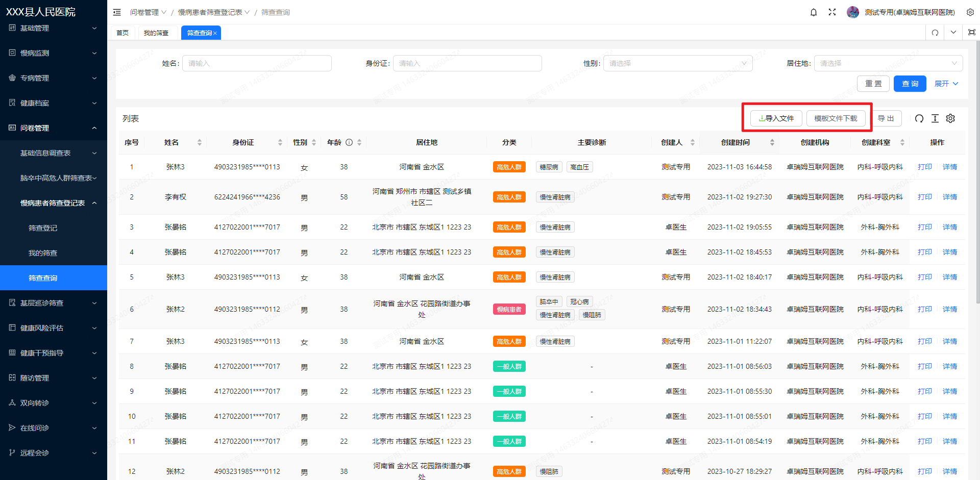The width and height of the screenshot is (980, 480).
Task: Click 糖尿病 tag in row 1
Action: coord(549,167)
